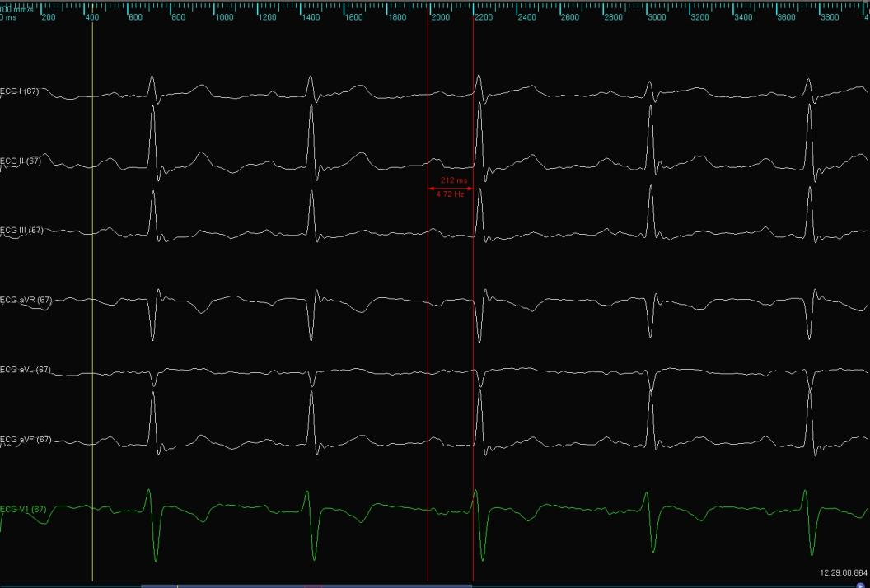Select the ECG II channel label
Image resolution: width=870 pixels, height=588 pixels.
click(21, 161)
